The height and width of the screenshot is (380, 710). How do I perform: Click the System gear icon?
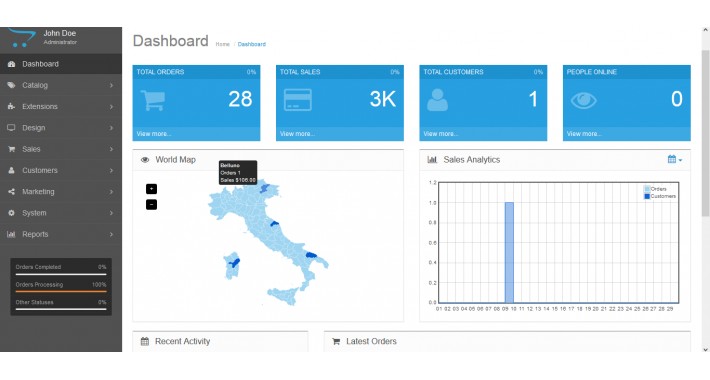(11, 213)
